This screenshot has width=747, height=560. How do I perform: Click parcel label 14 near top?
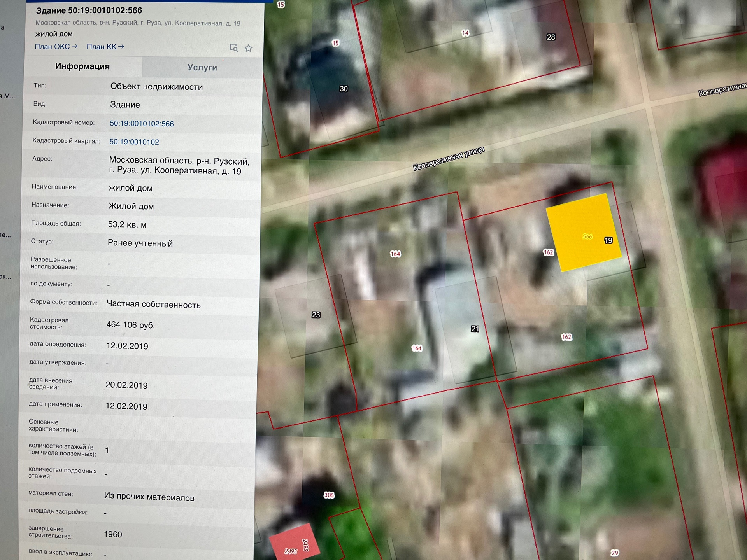coord(465,33)
